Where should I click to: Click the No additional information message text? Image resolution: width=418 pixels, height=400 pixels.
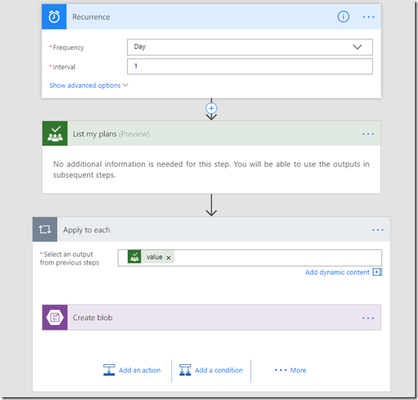click(x=211, y=169)
